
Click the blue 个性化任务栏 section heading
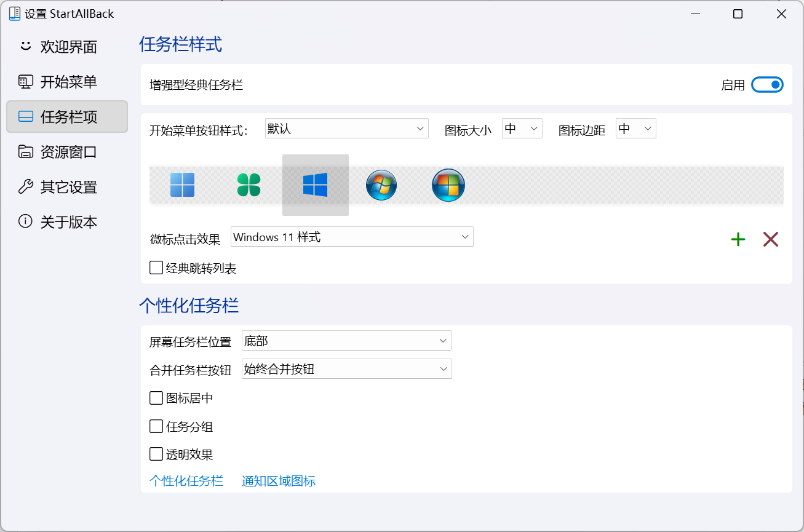189,305
